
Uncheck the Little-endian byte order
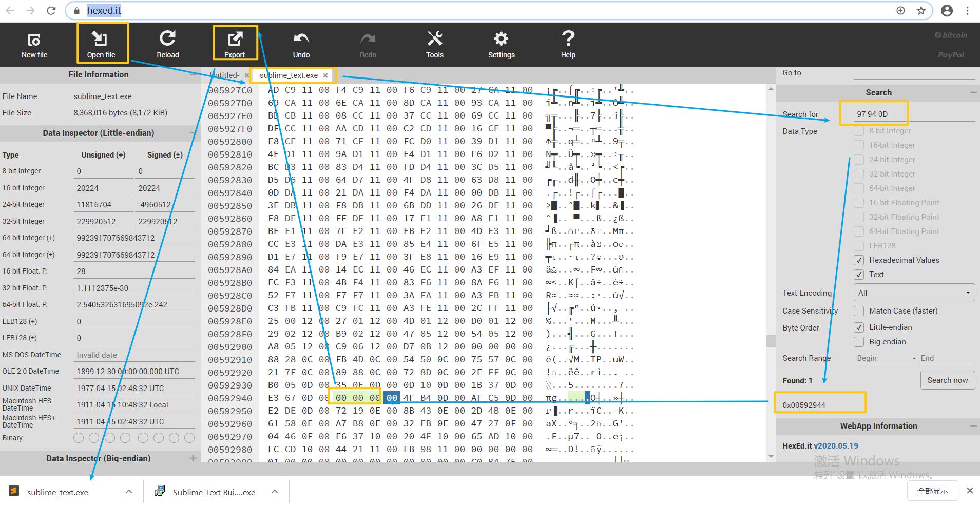[x=859, y=327]
